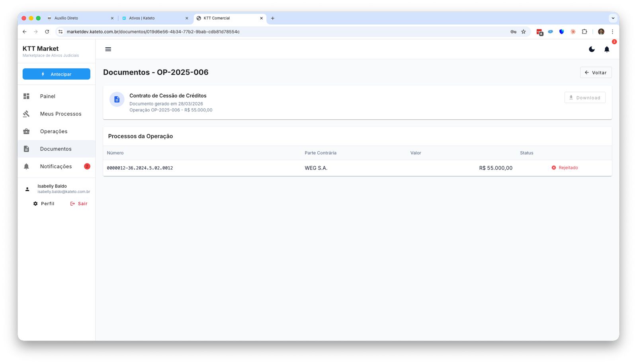Screen dimensions: 637x364
Task: Collapse the sidebar using the hamburger menu
Action: coord(108,49)
